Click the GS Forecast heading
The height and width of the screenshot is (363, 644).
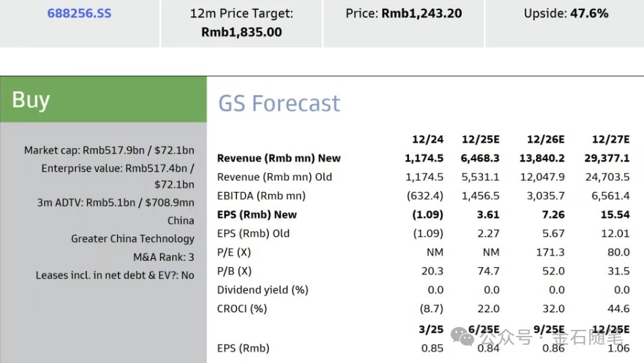(279, 103)
